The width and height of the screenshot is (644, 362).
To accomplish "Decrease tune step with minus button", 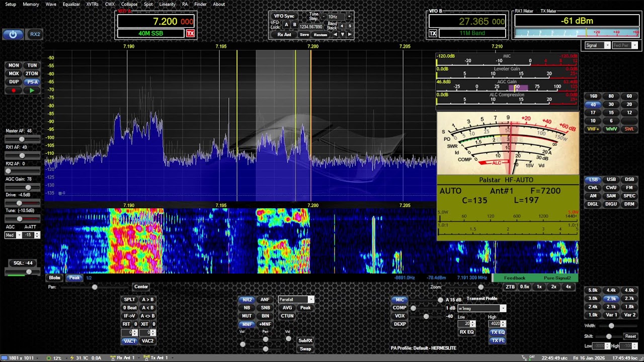I will pos(324,17).
